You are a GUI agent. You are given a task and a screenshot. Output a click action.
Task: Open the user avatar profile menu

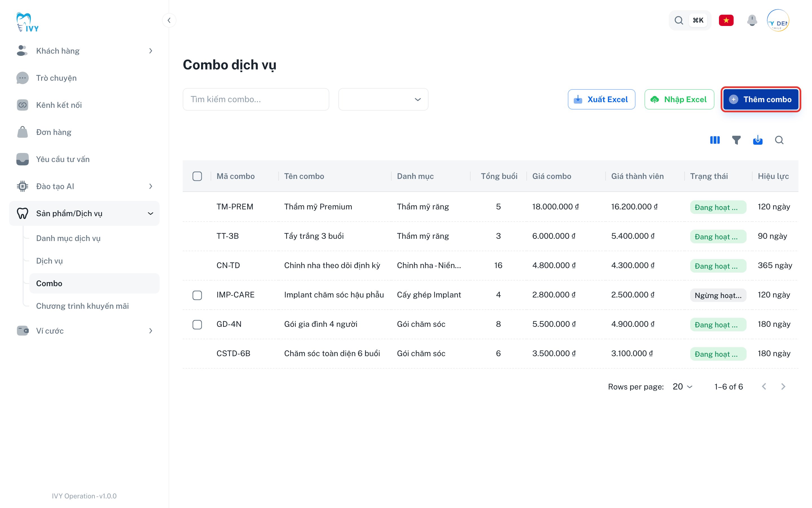(778, 20)
